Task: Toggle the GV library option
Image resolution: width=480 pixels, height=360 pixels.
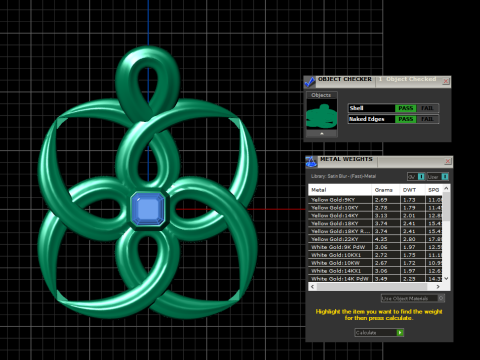Action: point(416,177)
